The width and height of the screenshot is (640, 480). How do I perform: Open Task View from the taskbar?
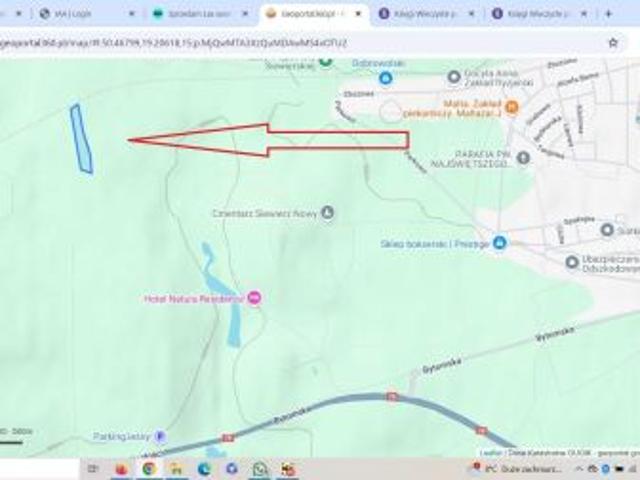[93, 469]
